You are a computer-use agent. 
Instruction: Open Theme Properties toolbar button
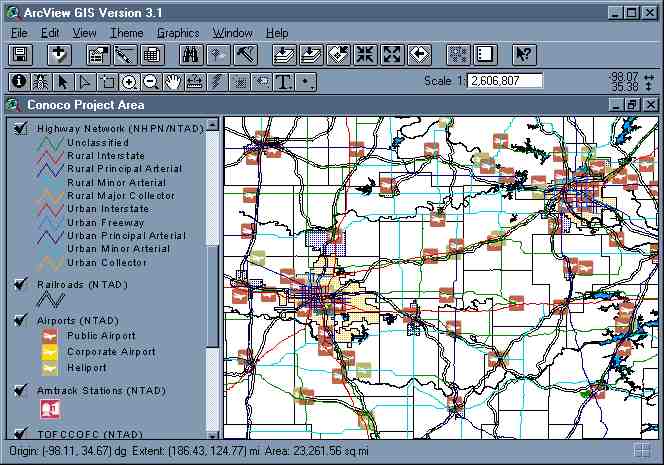98,55
